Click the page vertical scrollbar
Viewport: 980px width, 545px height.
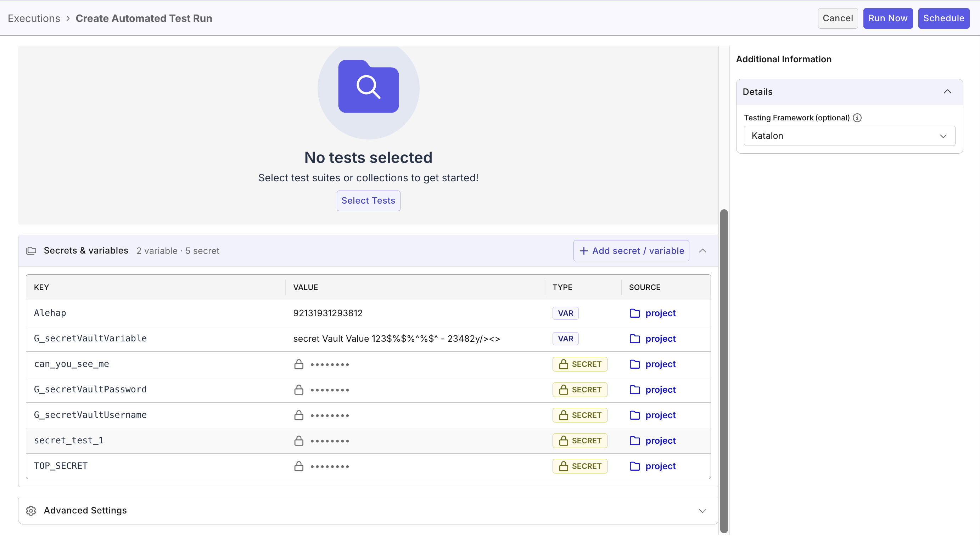pyautogui.click(x=724, y=371)
